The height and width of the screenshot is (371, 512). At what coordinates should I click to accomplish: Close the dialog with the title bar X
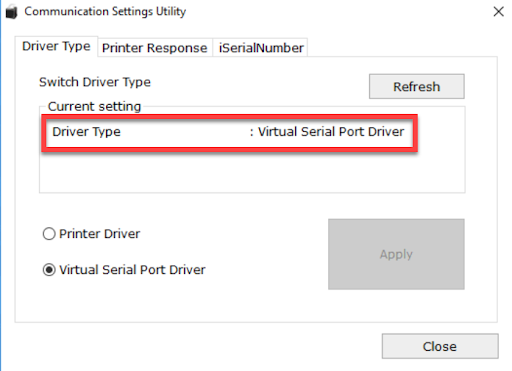point(498,12)
